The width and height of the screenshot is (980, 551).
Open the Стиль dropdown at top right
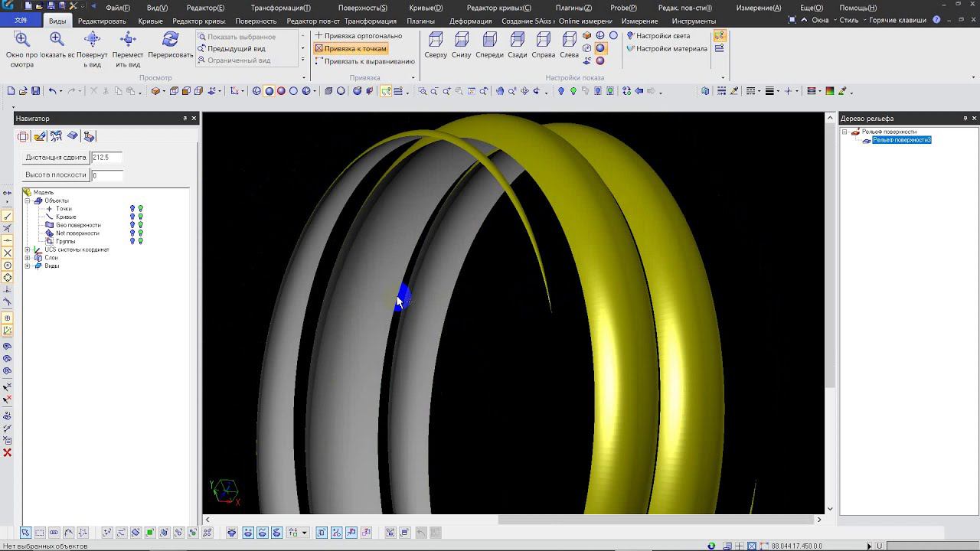(853, 20)
